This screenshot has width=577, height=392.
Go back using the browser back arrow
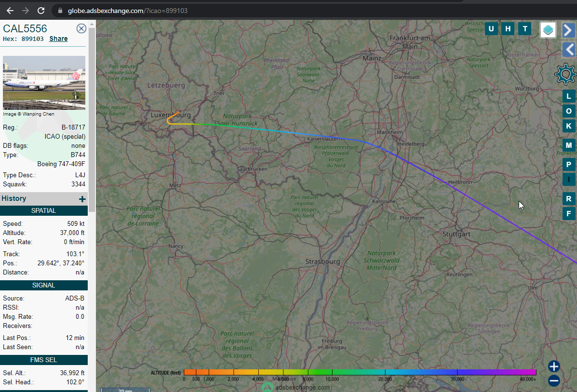(10, 11)
